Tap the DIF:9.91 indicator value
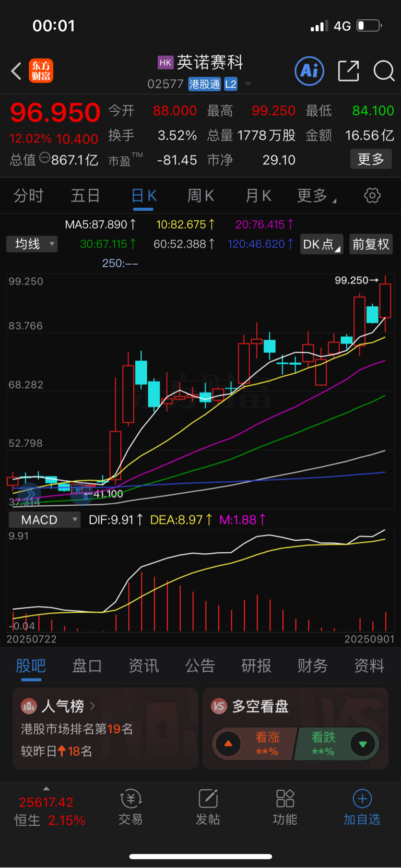The height and width of the screenshot is (868, 401). [x=116, y=520]
